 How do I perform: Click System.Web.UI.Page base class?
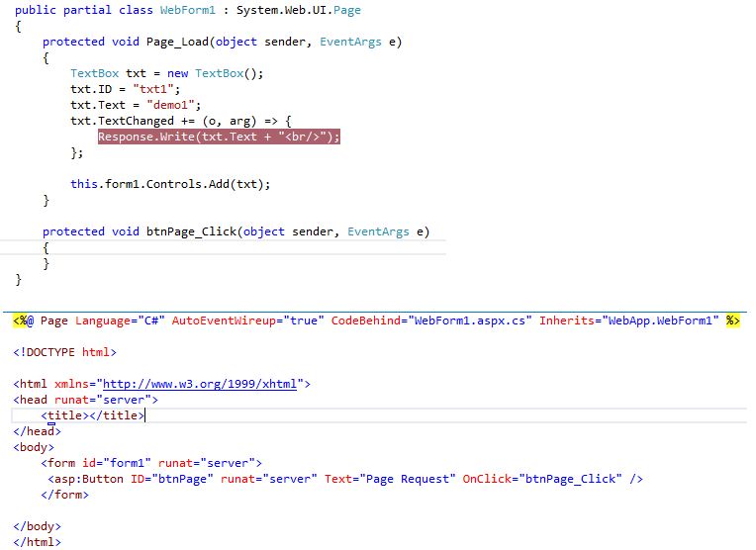point(299,10)
